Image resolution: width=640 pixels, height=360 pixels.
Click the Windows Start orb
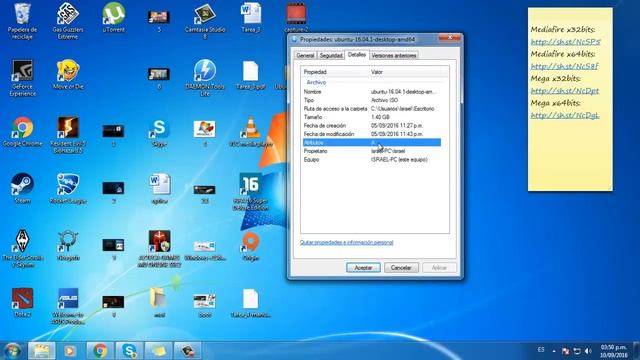coord(12,351)
